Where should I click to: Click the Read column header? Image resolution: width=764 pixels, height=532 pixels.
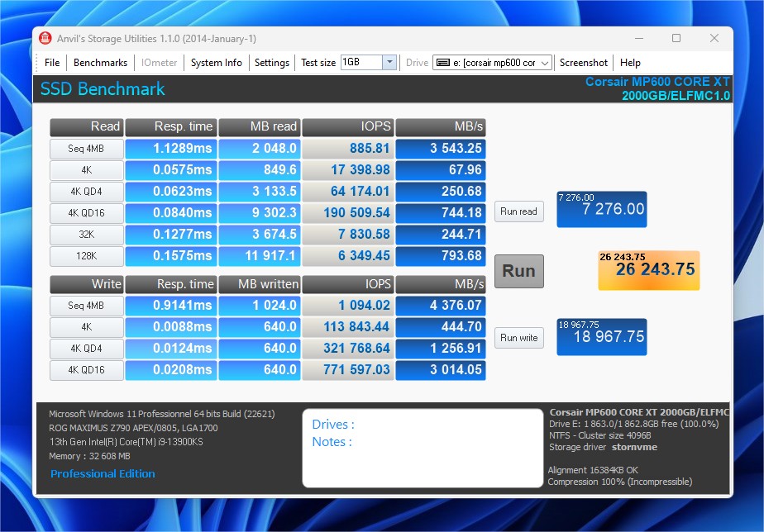click(x=86, y=127)
